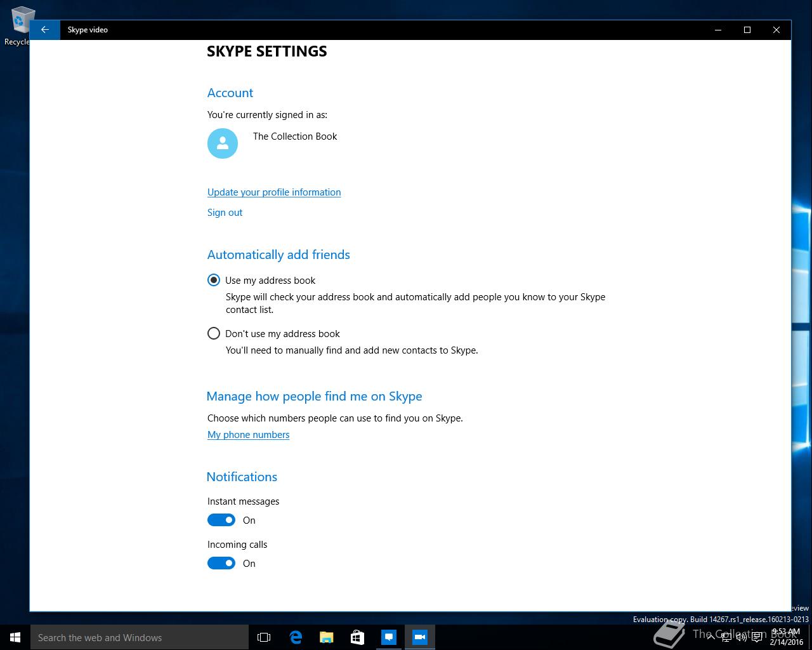Click the account profile avatar icon
The width and height of the screenshot is (812, 650).
coord(223,143)
